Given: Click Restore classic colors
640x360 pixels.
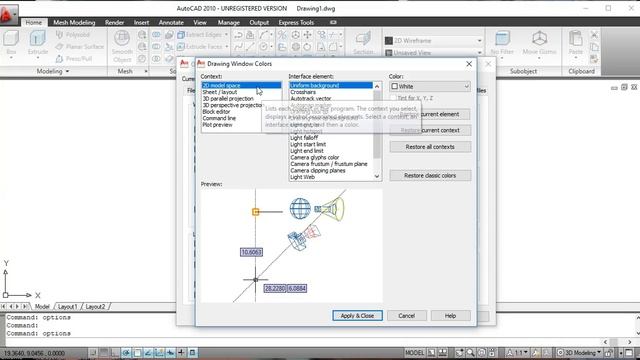Looking at the screenshot, I should [x=430, y=176].
